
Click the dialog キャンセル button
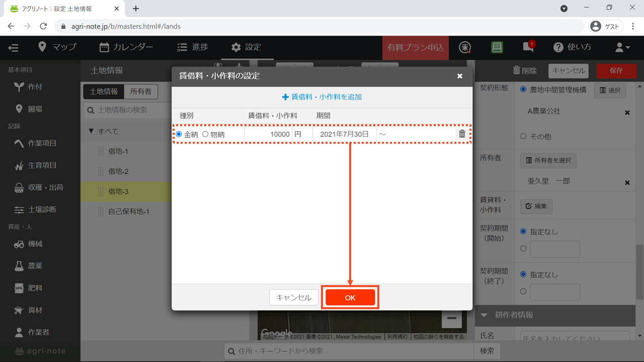coord(294,298)
